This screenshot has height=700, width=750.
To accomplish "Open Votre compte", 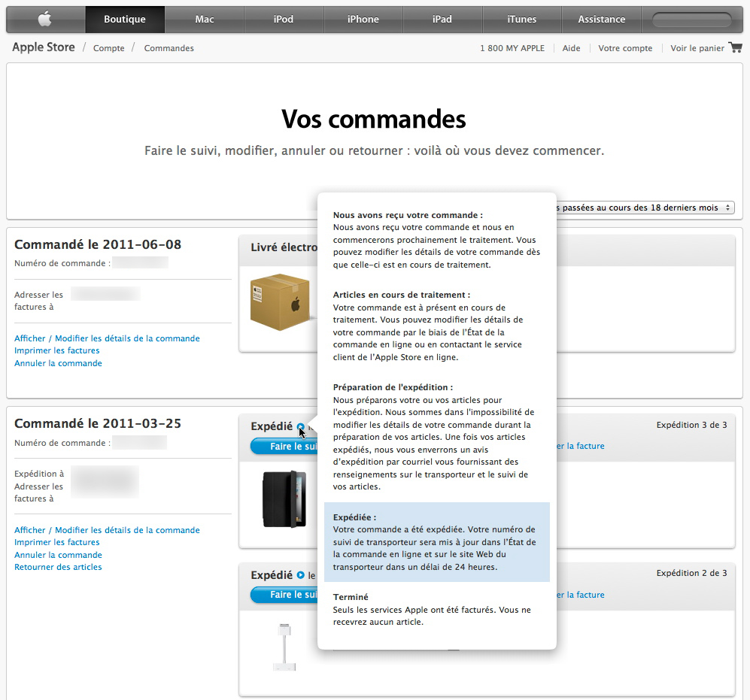I will pyautogui.click(x=625, y=48).
